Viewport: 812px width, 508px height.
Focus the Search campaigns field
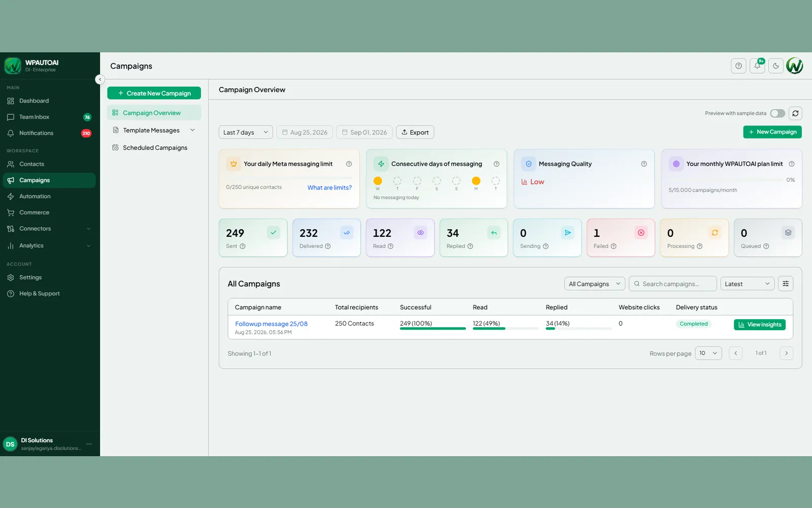coord(672,284)
